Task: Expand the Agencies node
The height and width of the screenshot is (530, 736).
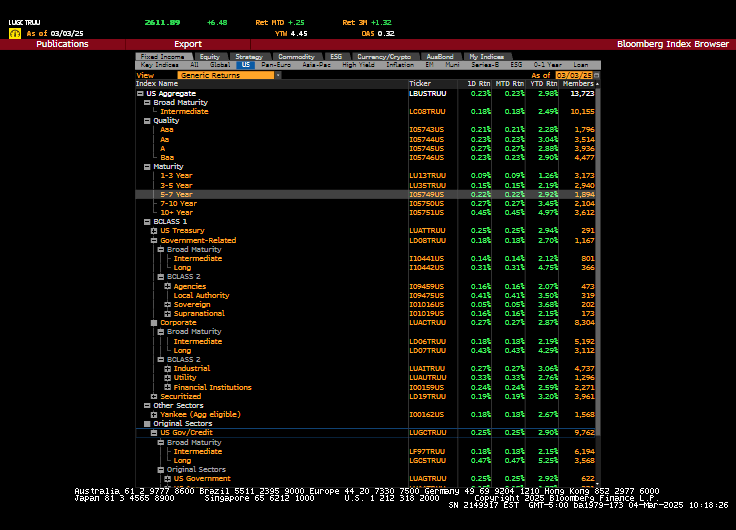Action: point(167,286)
